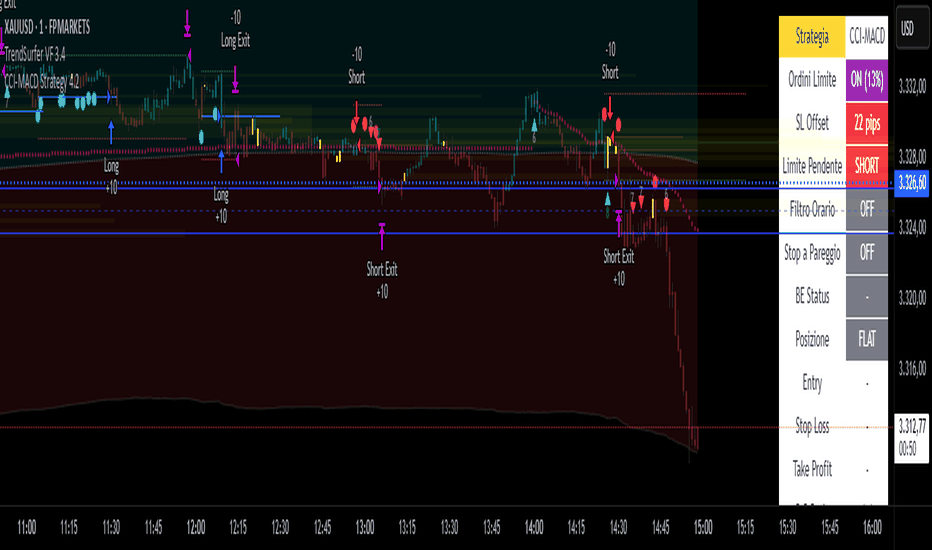The image size is (932, 550).
Task: Click the -10 Long Exit label marker
Action: 235,29
